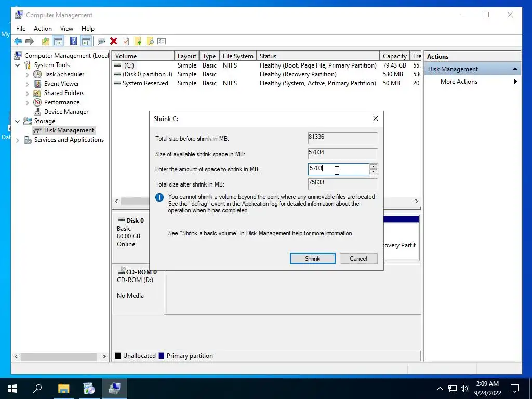Click More Actions in the Actions pane
The image size is (532, 399).
tap(459, 82)
